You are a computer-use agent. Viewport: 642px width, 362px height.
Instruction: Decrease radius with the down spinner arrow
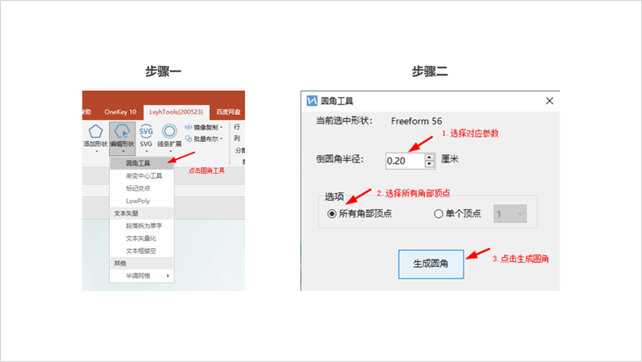click(x=429, y=165)
